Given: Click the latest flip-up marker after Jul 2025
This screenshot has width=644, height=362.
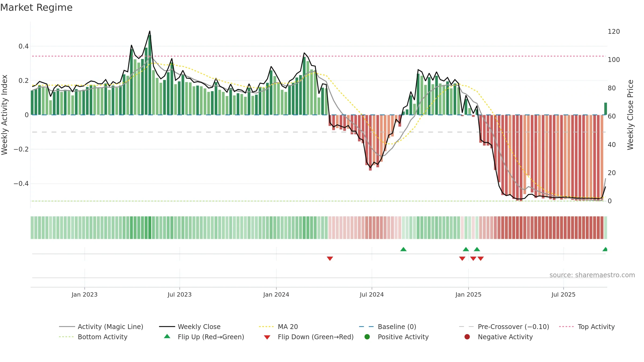Looking at the screenshot, I should click(605, 249).
